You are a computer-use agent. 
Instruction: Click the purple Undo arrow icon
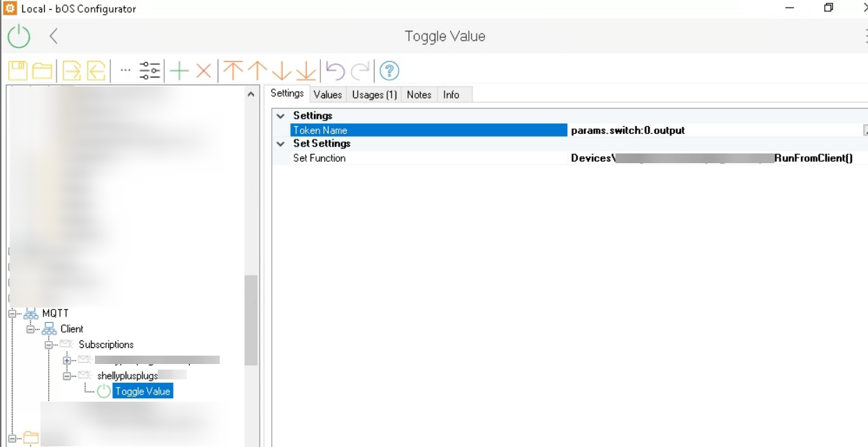click(336, 70)
